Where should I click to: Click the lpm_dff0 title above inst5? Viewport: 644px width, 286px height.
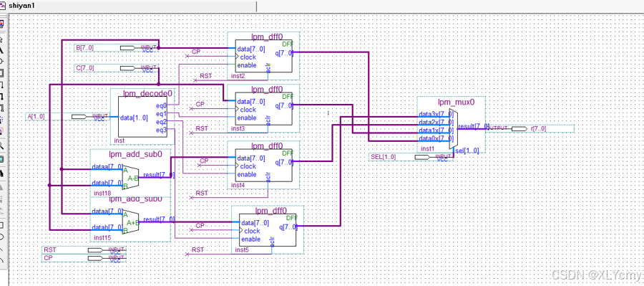pos(271,211)
